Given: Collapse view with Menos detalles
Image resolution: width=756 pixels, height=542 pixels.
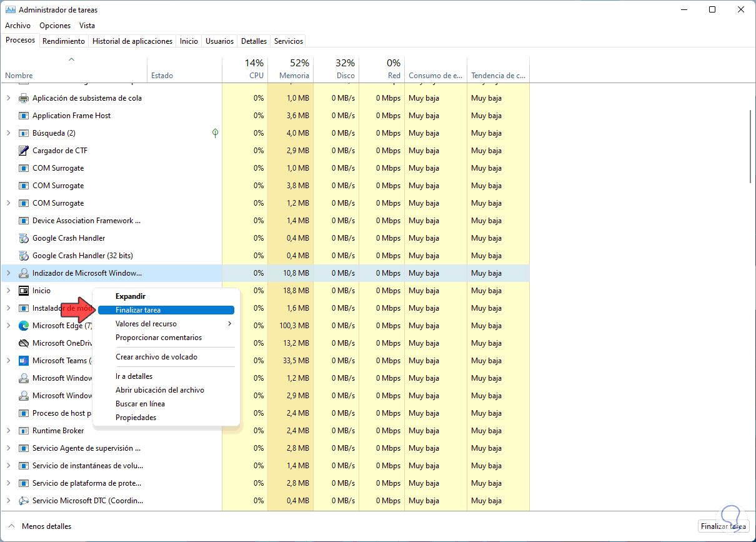Looking at the screenshot, I should 40,526.
